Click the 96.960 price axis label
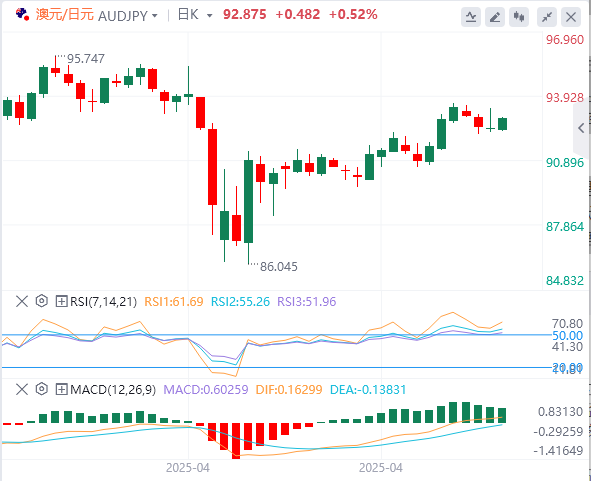Viewport: 591px width, 481px height. [x=565, y=40]
